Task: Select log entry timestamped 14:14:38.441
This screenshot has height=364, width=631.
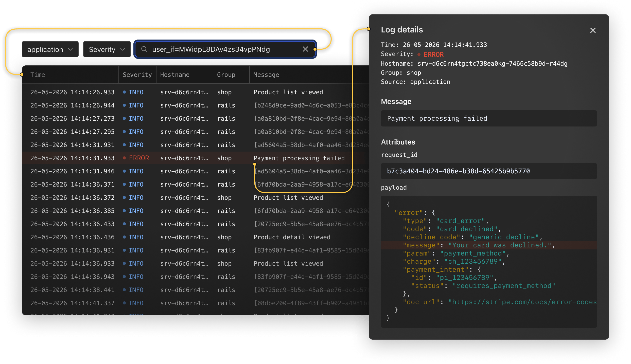Action: pyautogui.click(x=195, y=290)
